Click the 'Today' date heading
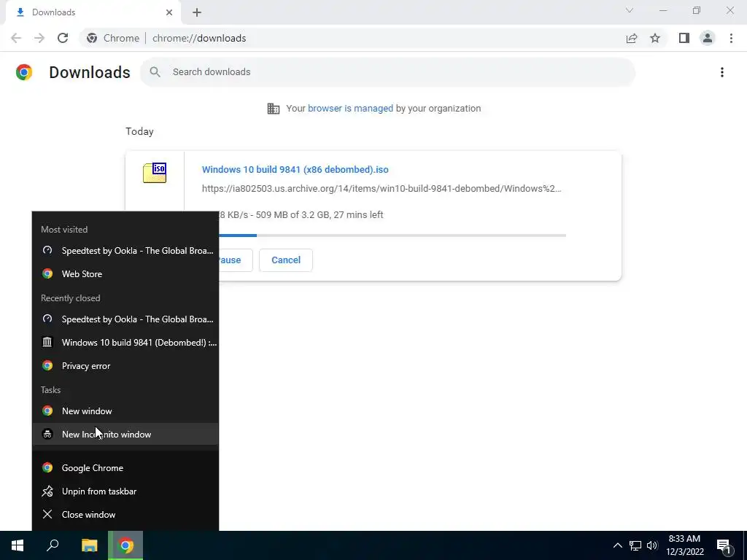 (x=139, y=131)
